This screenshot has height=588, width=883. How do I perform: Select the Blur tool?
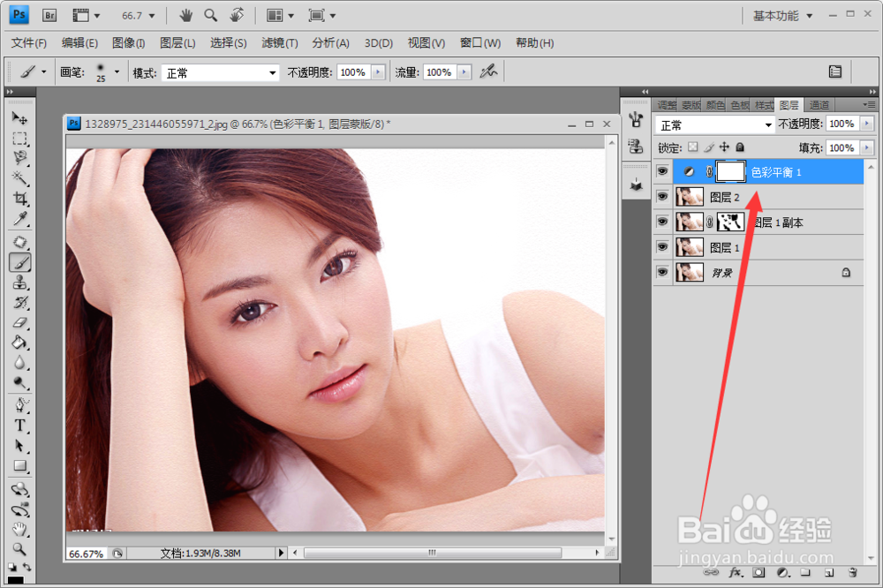pyautogui.click(x=19, y=363)
